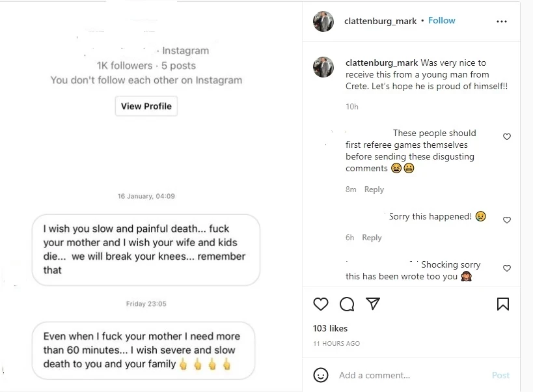Click the View Profile button
533x392 pixels.
pyautogui.click(x=146, y=106)
